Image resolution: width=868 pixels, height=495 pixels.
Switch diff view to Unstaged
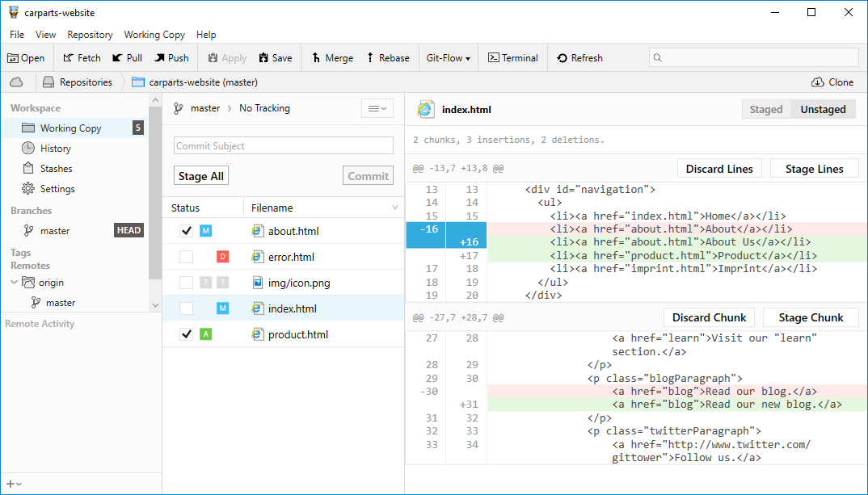[x=824, y=110]
